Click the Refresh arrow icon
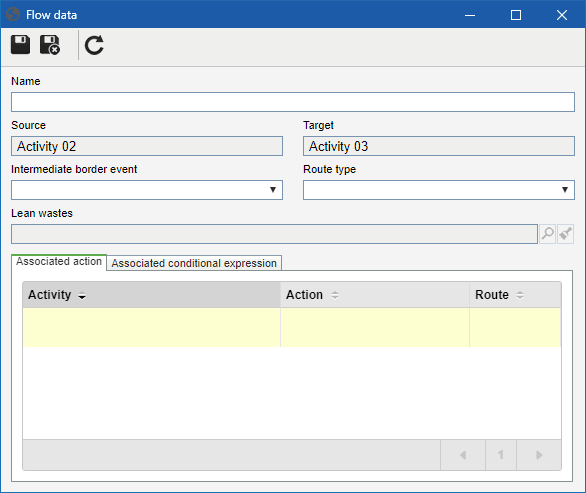Image resolution: width=586 pixels, height=493 pixels. pyautogui.click(x=94, y=45)
